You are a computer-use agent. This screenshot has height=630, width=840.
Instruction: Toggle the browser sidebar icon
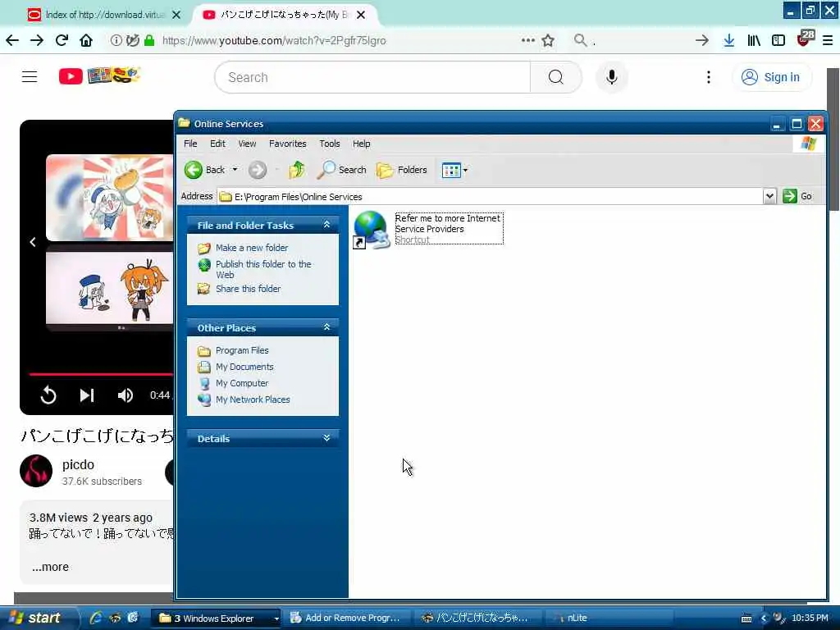pyautogui.click(x=778, y=40)
